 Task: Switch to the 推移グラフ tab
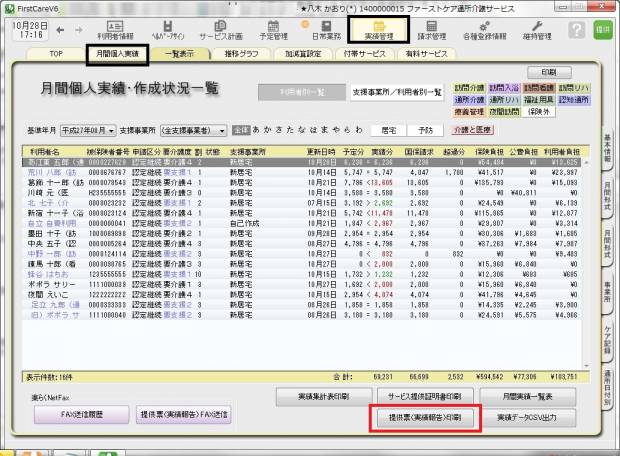coord(242,52)
